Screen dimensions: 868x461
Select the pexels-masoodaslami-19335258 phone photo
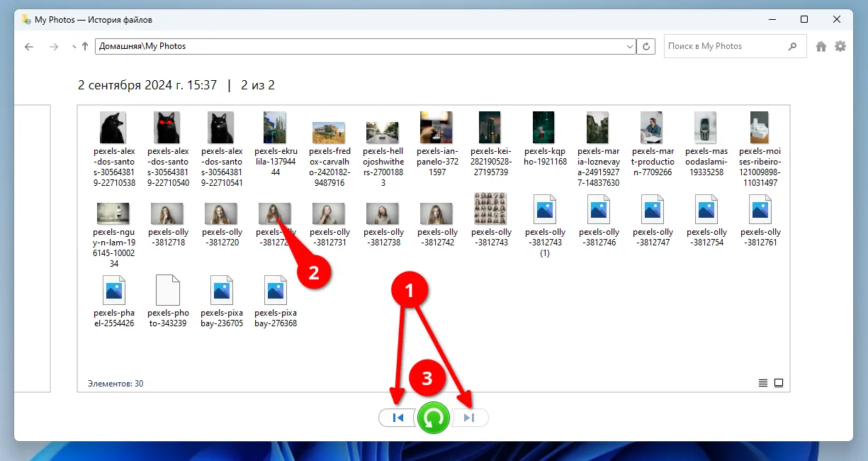[x=705, y=128]
